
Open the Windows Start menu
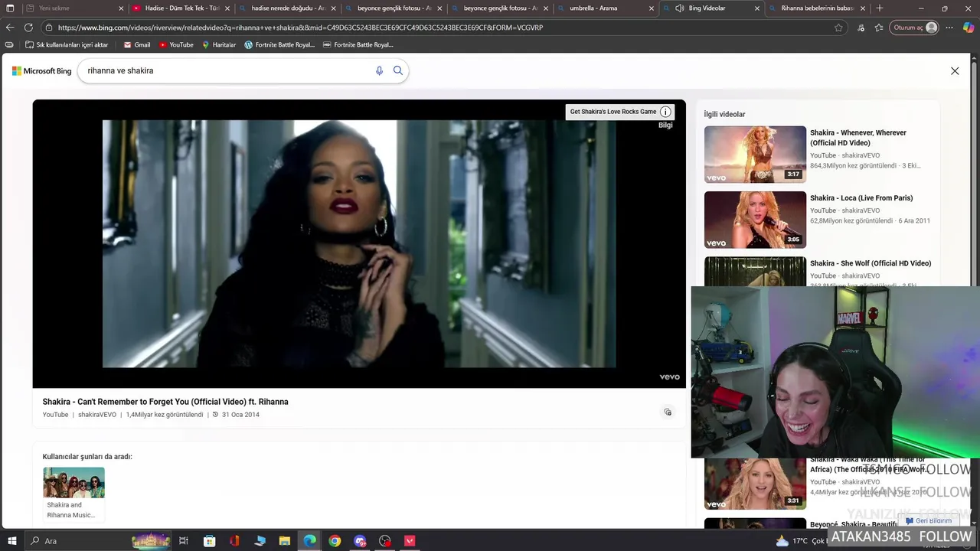(x=11, y=541)
